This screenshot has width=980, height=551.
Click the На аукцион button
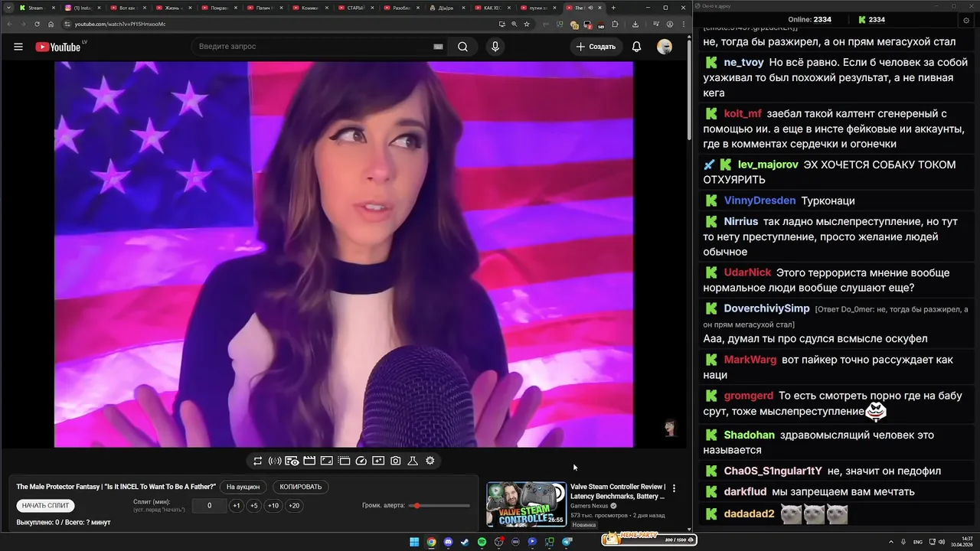coord(243,487)
